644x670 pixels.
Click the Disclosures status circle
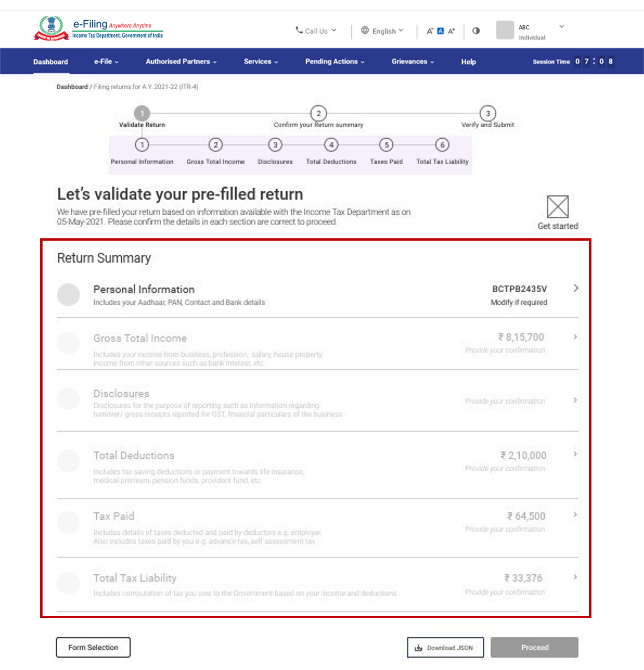pos(68,399)
